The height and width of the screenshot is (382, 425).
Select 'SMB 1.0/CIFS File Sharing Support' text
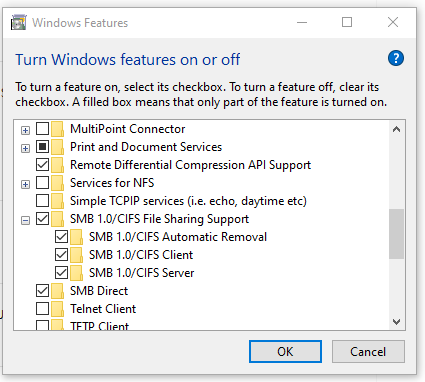click(159, 219)
